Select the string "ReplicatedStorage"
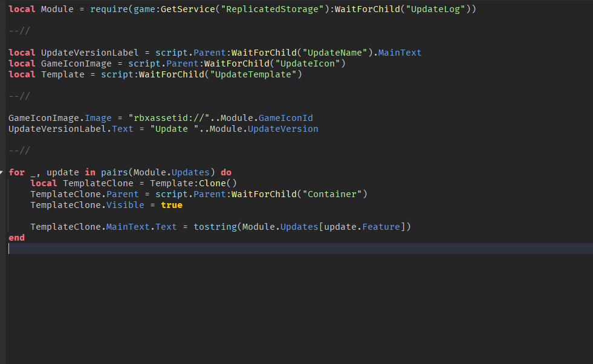The image size is (593, 364). pos(272,9)
